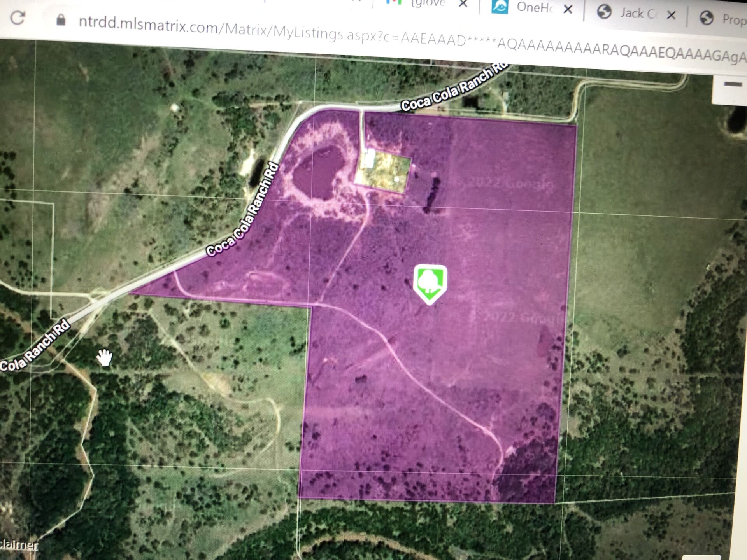Click the padlock site security icon
Viewport: 747px width, 560px height.
click(x=60, y=19)
